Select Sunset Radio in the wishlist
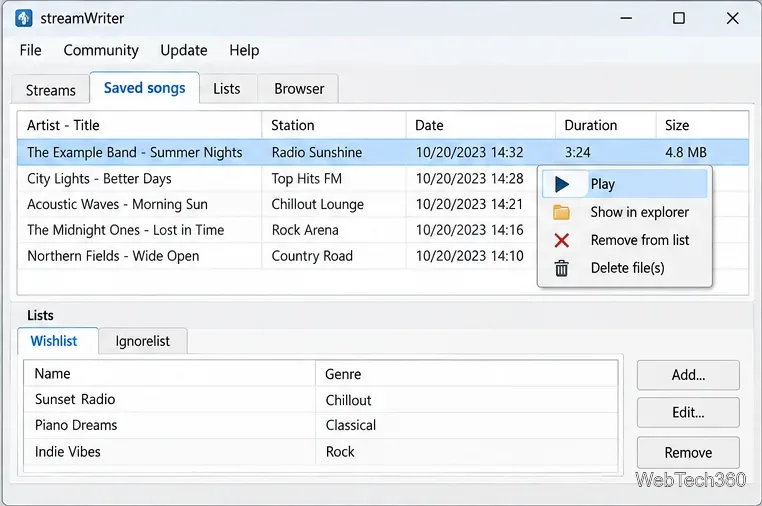The height and width of the screenshot is (506, 762). pos(75,400)
